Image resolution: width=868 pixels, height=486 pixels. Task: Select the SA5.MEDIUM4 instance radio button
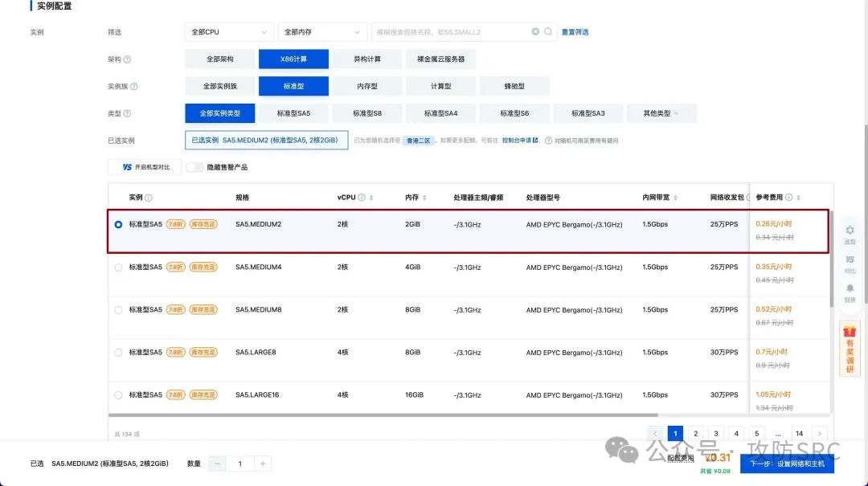pyautogui.click(x=118, y=267)
